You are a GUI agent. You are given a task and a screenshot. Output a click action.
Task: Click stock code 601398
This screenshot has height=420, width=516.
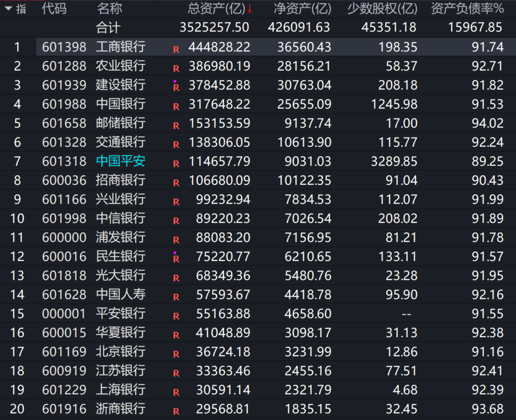click(64, 47)
